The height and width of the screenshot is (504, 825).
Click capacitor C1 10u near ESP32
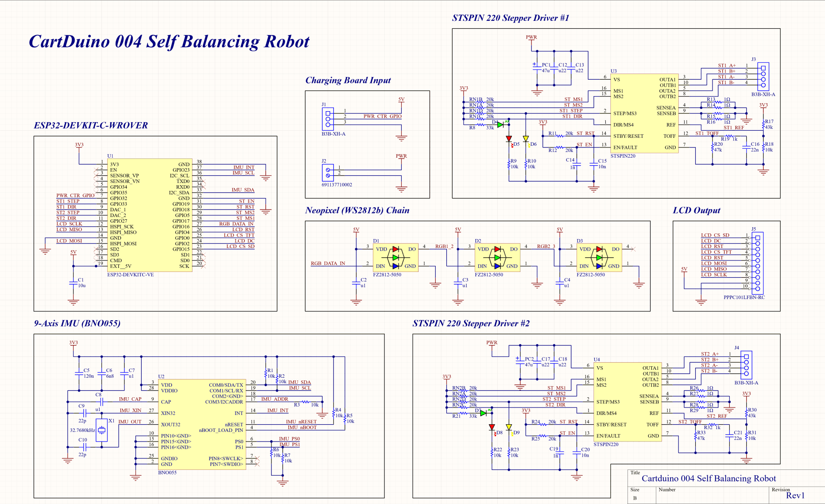click(x=74, y=283)
